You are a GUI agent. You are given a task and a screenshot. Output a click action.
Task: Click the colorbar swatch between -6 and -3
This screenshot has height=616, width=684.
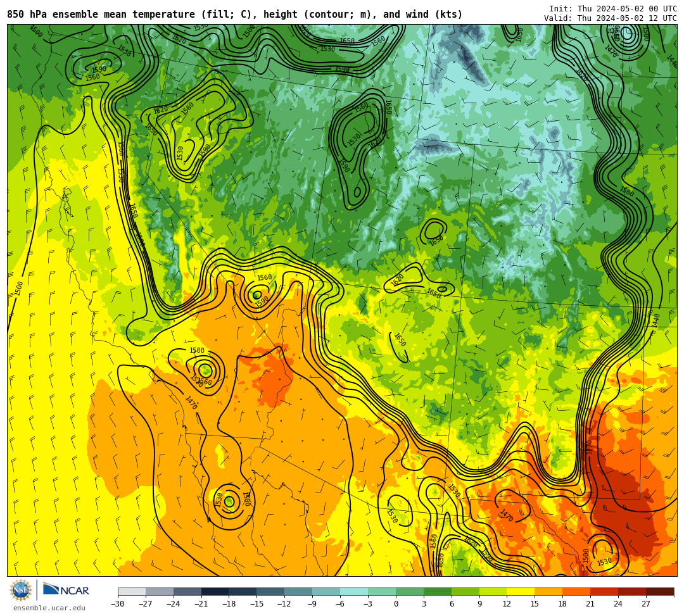pyautogui.click(x=354, y=591)
